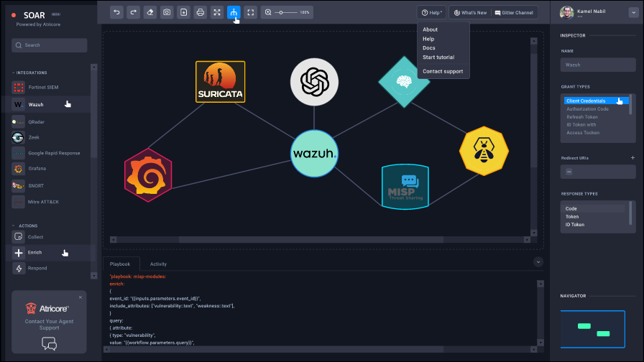Click the Suricata node on canvas
The height and width of the screenshot is (362, 644).
click(x=220, y=82)
